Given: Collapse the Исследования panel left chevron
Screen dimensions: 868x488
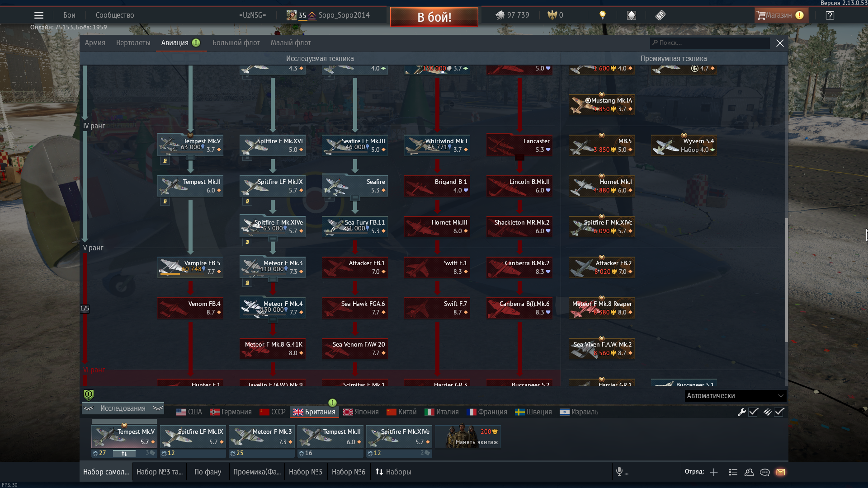Looking at the screenshot, I should click(88, 408).
